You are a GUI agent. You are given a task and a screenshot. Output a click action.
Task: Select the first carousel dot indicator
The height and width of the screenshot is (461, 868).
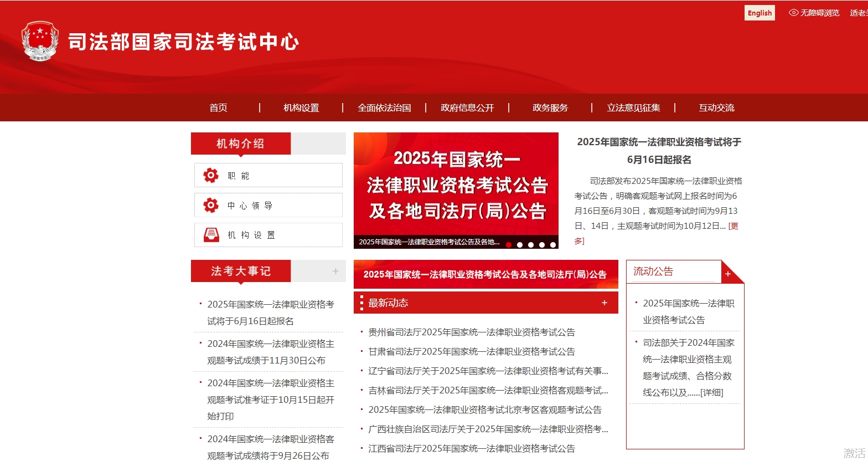tap(509, 245)
